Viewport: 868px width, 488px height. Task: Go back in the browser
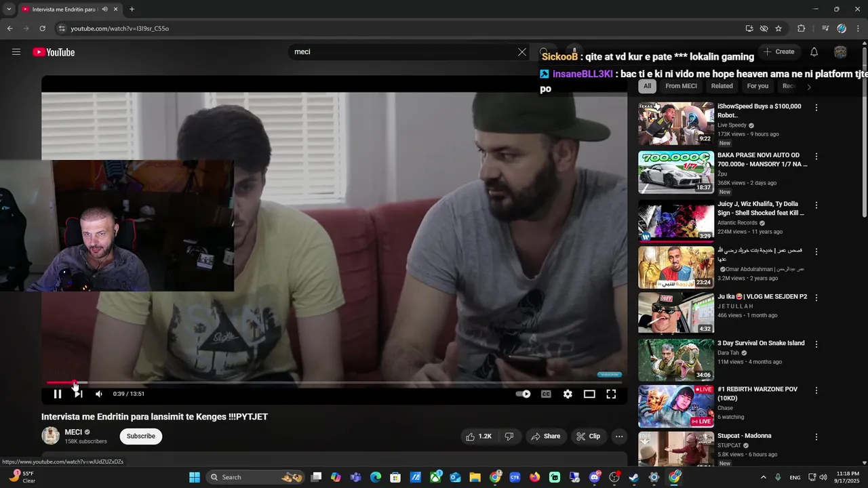[x=9, y=28]
